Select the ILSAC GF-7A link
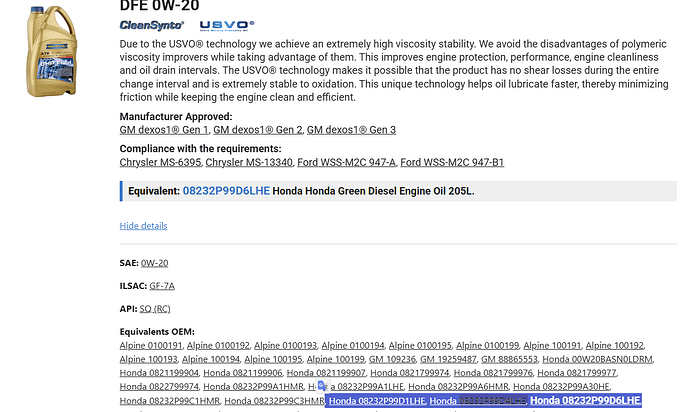This screenshot has height=412, width=690. pos(162,286)
